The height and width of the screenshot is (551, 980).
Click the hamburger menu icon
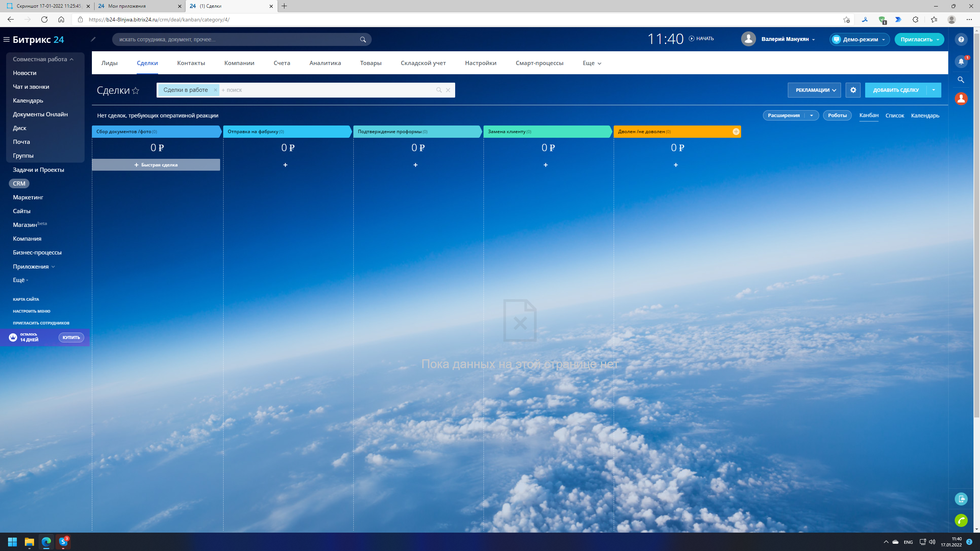(x=7, y=39)
